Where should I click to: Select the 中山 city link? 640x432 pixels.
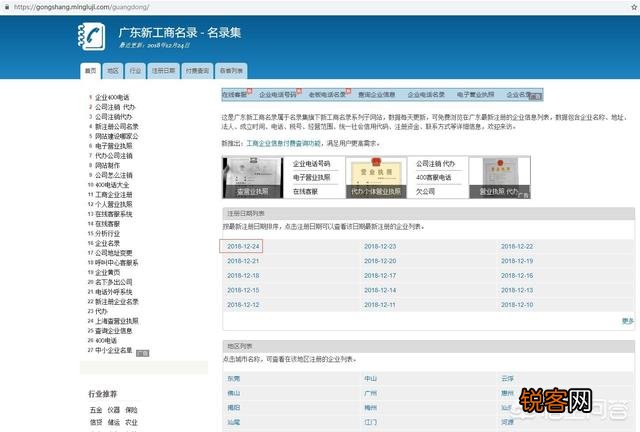pyautogui.click(x=371, y=379)
